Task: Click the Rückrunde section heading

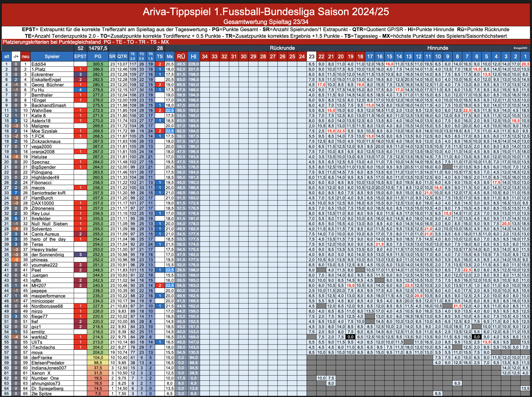Action: (x=282, y=48)
